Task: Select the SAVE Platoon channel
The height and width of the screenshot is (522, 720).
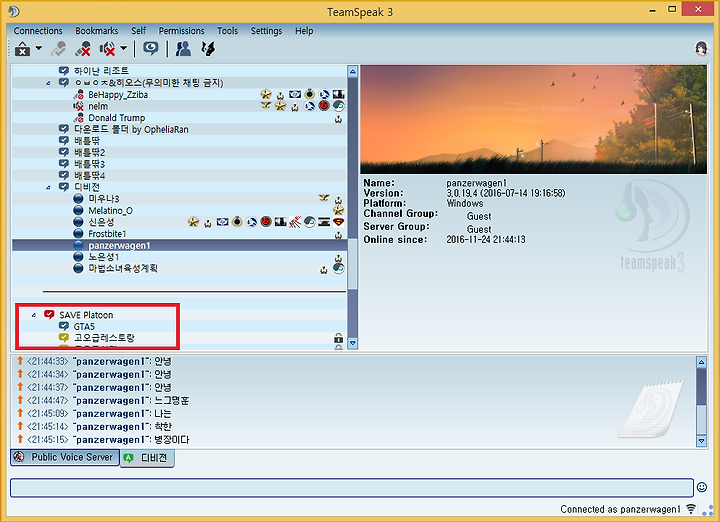Action: click(x=86, y=315)
